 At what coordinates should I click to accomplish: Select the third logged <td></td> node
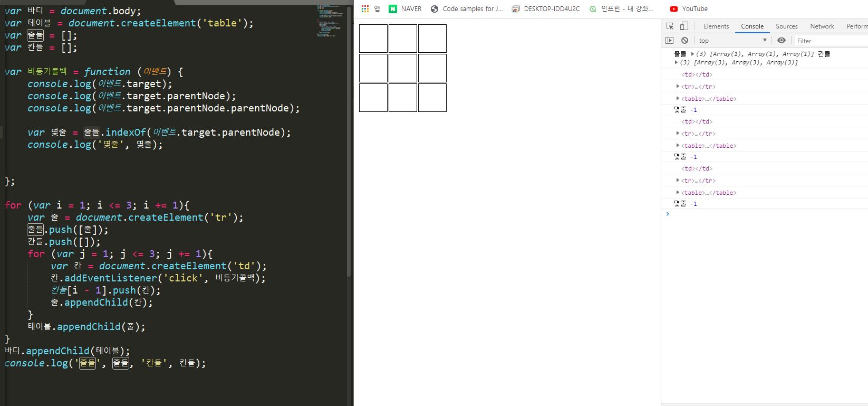(x=697, y=168)
